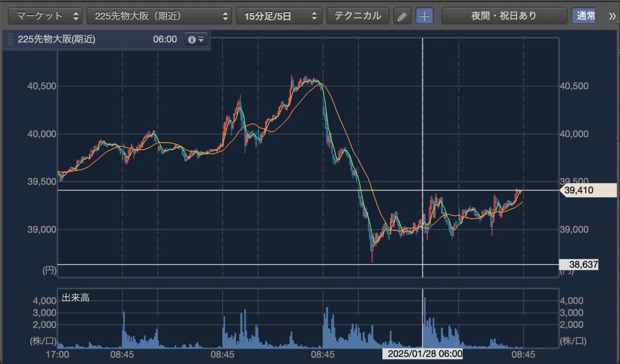Click the 夜間・祝日あり button
Image resolution: width=620 pixels, height=364 pixels.
point(504,16)
